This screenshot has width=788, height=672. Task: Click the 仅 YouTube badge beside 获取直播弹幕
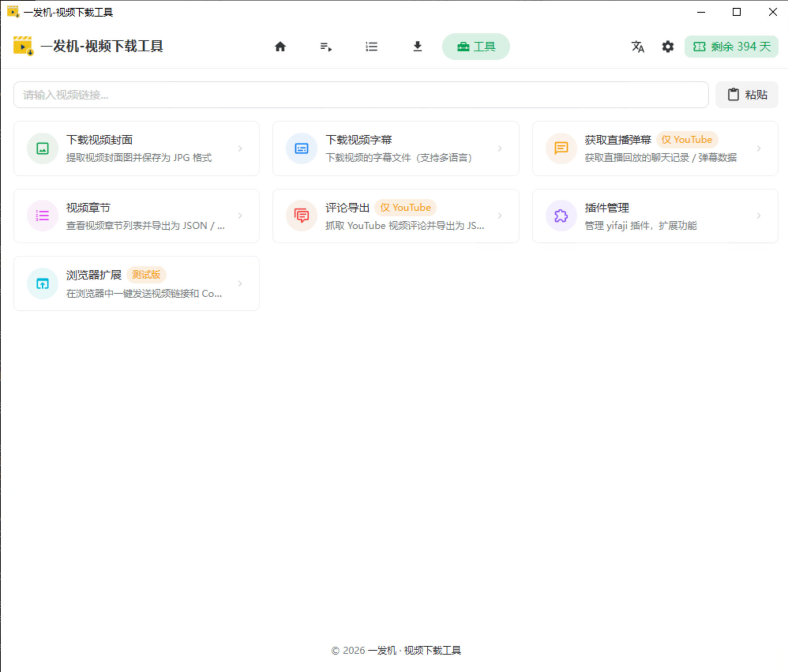click(x=687, y=140)
